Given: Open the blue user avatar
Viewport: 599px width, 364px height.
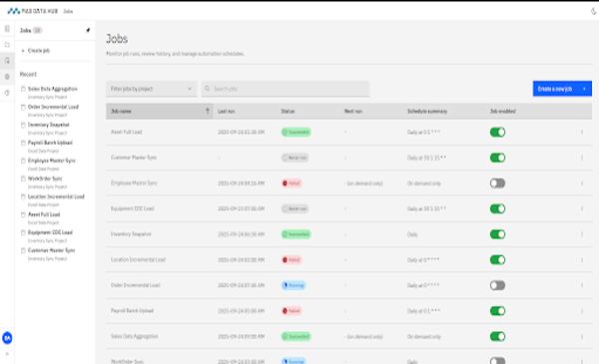Looking at the screenshot, I should (x=7, y=338).
